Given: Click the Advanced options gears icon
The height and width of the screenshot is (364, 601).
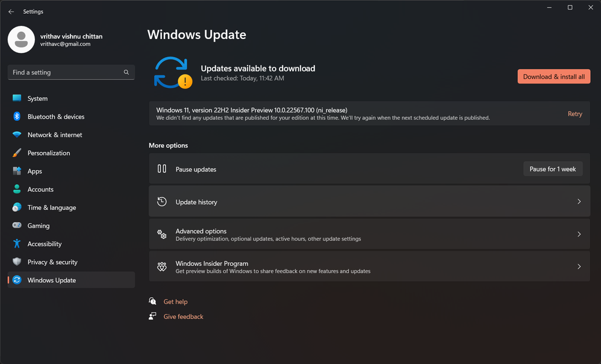Looking at the screenshot, I should [x=162, y=234].
